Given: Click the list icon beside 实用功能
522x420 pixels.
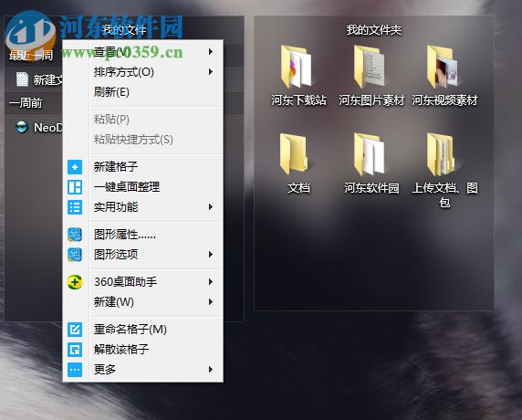Looking at the screenshot, I should coord(75,207).
